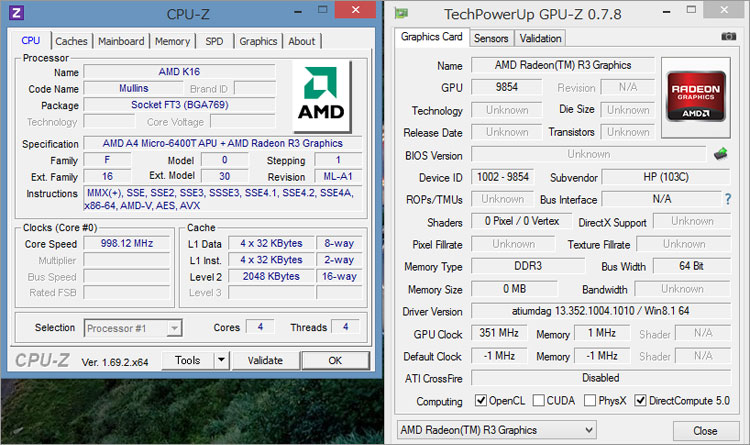750x445 pixels.
Task: Switch to the Caches tab
Action: pos(71,41)
